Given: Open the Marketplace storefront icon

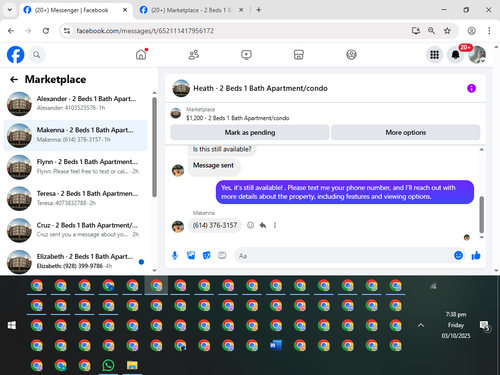Looking at the screenshot, I should (x=299, y=54).
